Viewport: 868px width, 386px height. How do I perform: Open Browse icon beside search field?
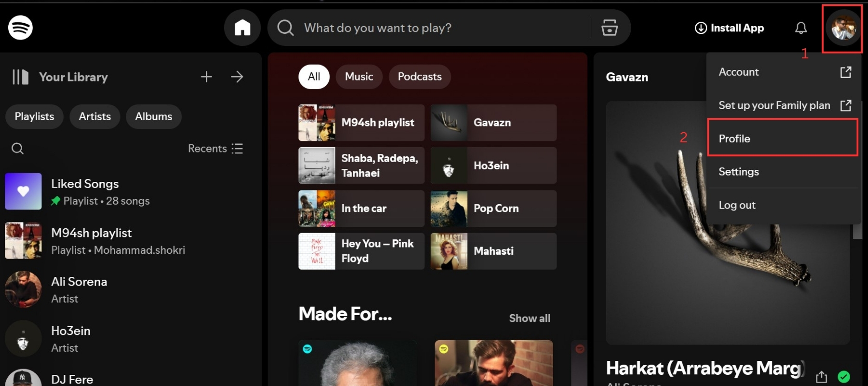[x=610, y=28]
